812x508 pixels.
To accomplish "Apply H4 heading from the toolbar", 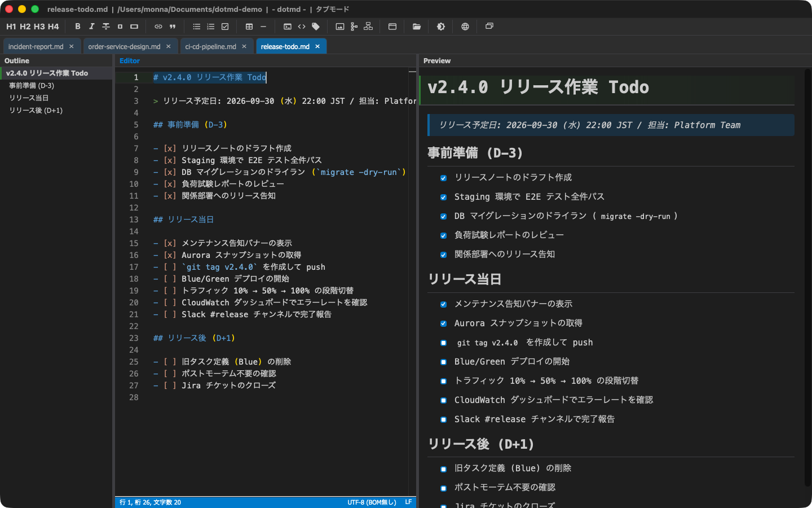I will 54,27.
